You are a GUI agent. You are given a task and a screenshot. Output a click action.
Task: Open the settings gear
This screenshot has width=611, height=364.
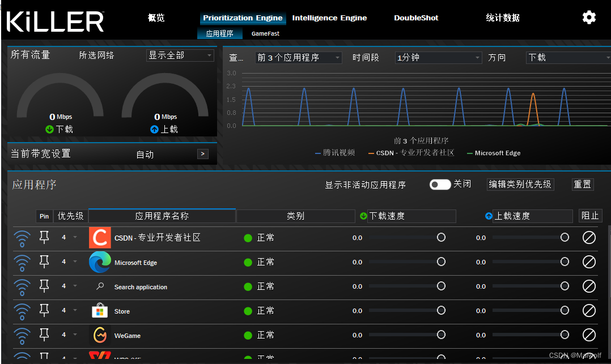[589, 18]
